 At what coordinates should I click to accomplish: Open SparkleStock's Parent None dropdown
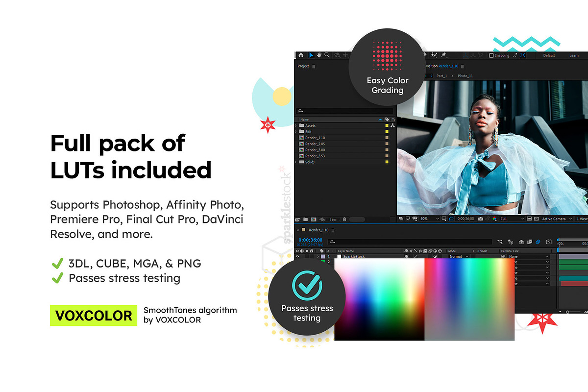coord(528,256)
